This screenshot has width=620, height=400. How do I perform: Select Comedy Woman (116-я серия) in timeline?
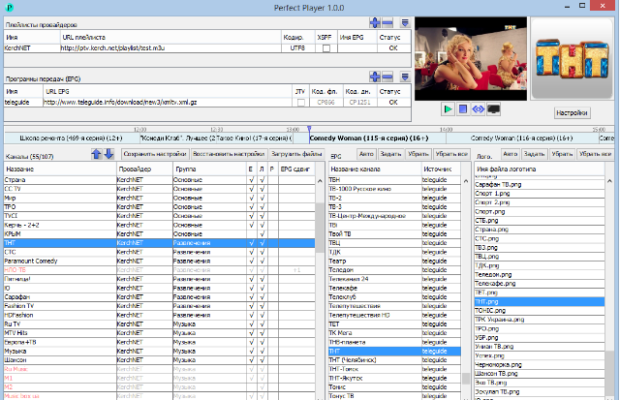point(522,138)
